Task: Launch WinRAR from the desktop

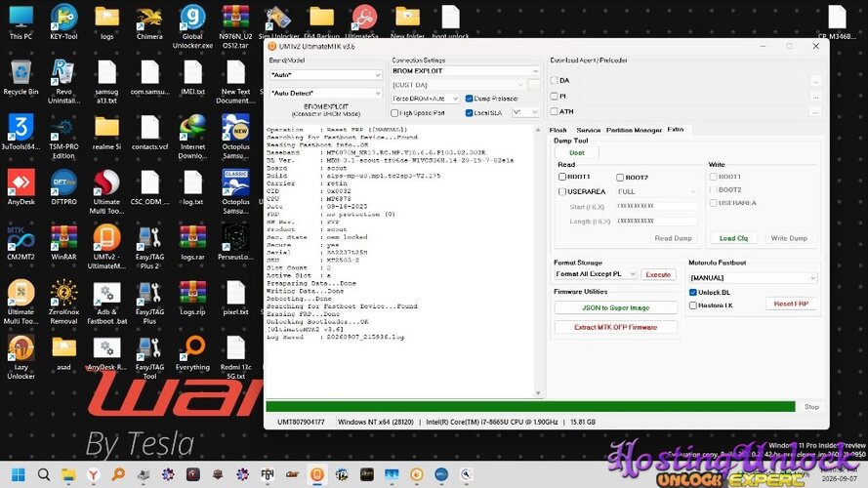Action: pos(63,242)
